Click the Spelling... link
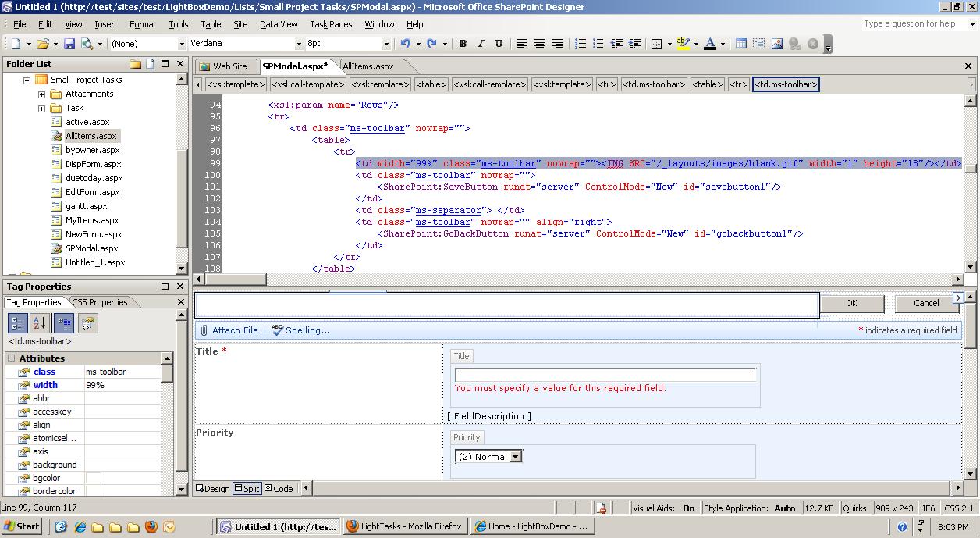The width and height of the screenshot is (980, 538). pyautogui.click(x=301, y=330)
